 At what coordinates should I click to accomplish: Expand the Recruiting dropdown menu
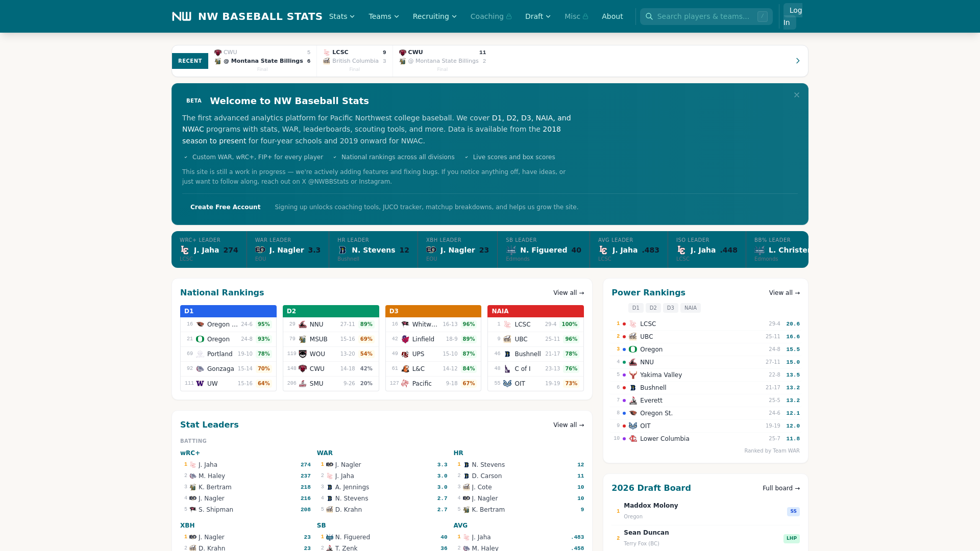(434, 16)
